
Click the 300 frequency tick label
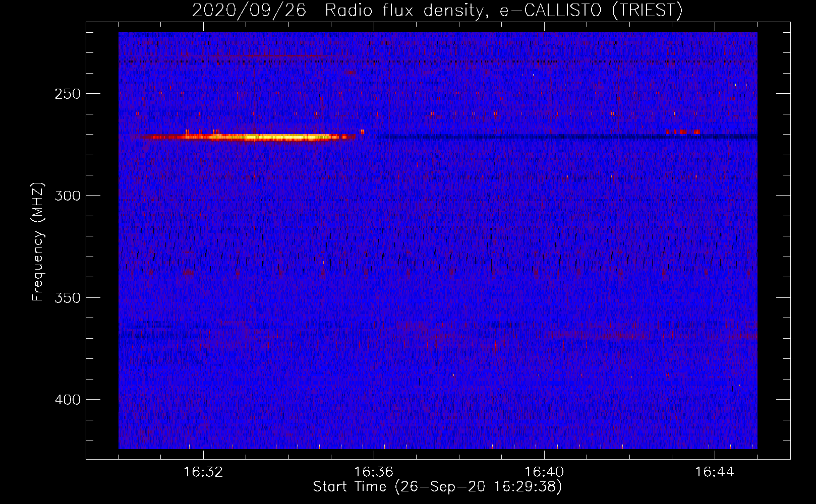click(x=68, y=196)
